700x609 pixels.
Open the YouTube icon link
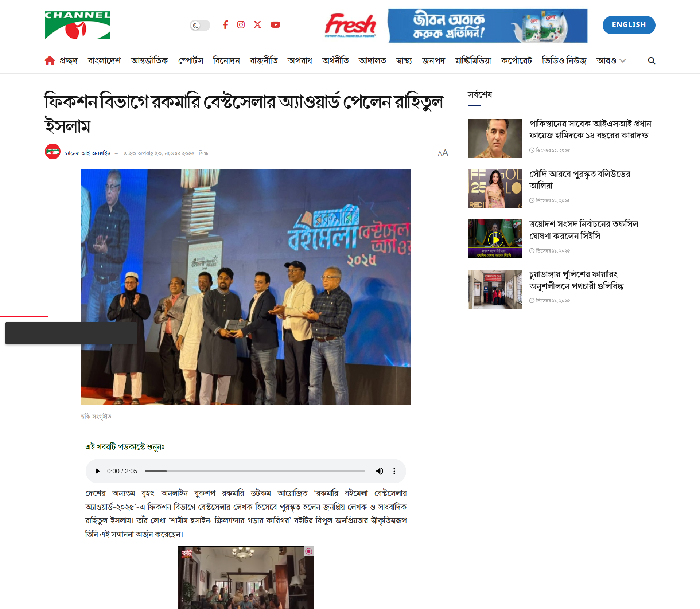(276, 24)
